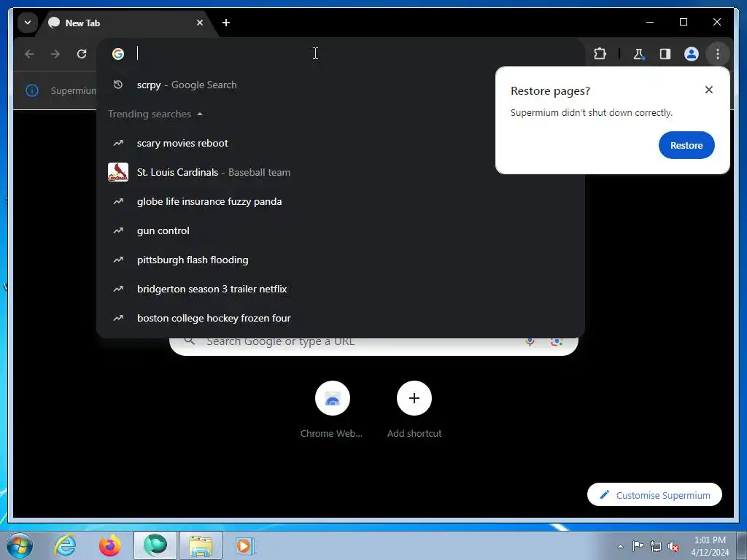Screen dimensions: 747x560
Task: Choose 'bridgerton season 3 trailer netflix'
Action: tap(340, 289)
